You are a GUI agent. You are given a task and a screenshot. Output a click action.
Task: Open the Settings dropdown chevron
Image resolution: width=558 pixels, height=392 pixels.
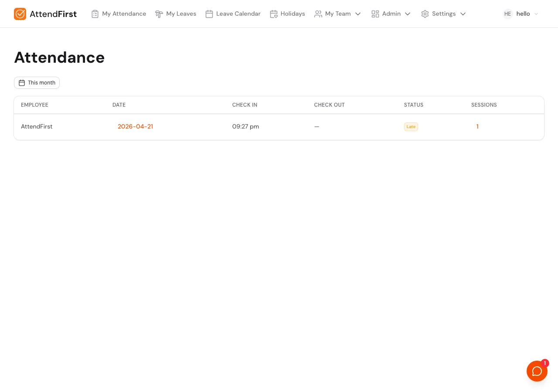(463, 14)
